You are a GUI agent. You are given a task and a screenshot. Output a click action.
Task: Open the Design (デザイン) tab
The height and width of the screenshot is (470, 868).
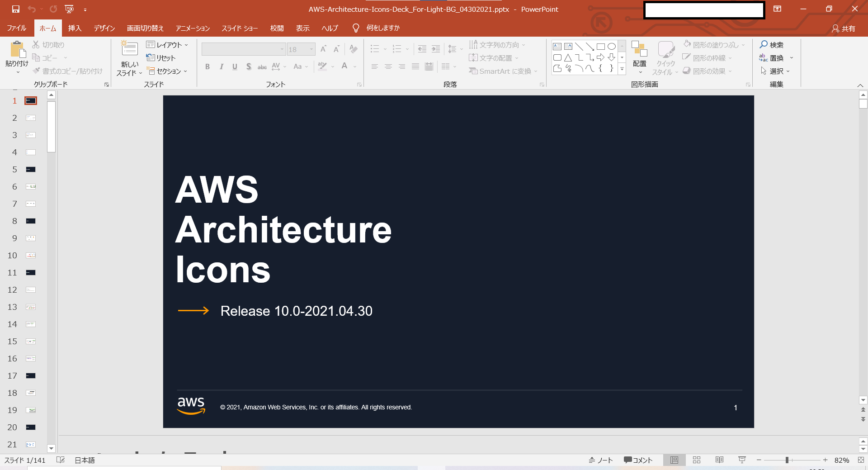pyautogui.click(x=104, y=28)
